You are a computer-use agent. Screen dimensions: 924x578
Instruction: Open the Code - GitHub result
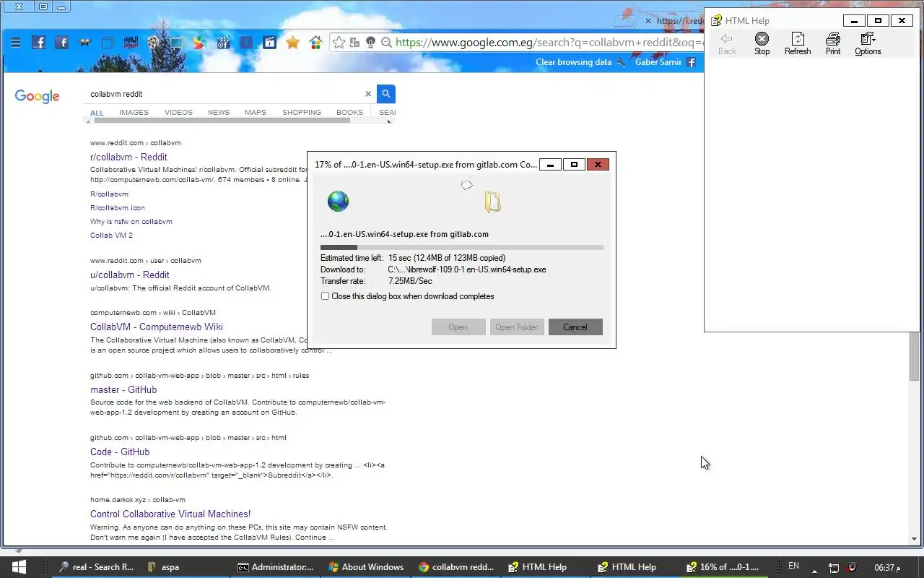pos(120,452)
